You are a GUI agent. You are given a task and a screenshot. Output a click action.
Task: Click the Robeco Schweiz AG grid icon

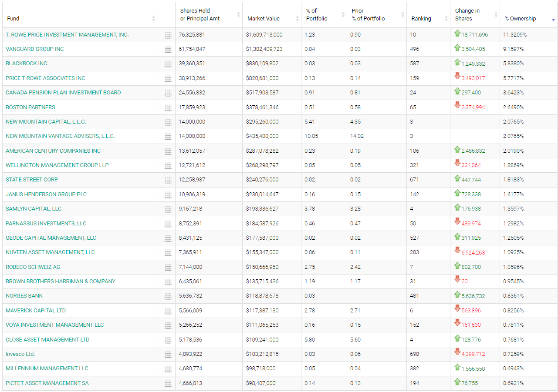pos(168,268)
